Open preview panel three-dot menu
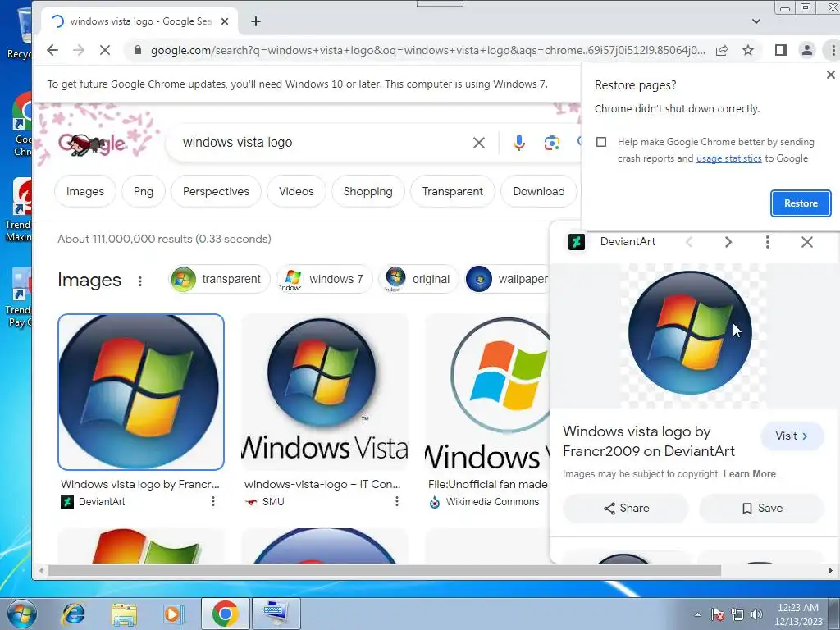The height and width of the screenshot is (630, 840). pyautogui.click(x=768, y=242)
